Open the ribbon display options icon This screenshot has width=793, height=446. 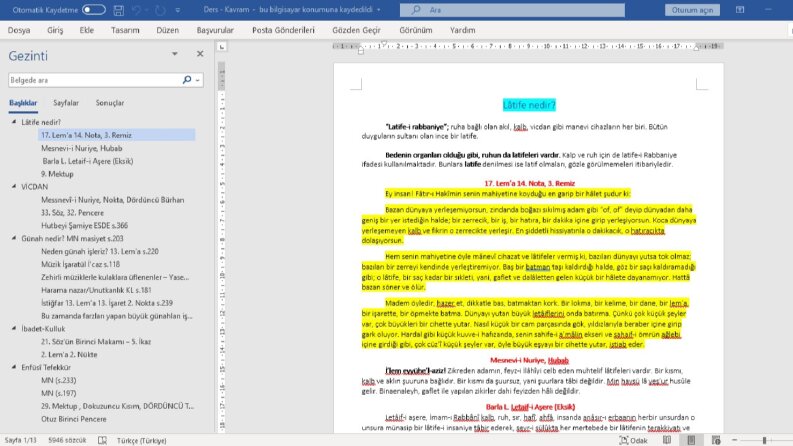pyautogui.click(x=740, y=10)
